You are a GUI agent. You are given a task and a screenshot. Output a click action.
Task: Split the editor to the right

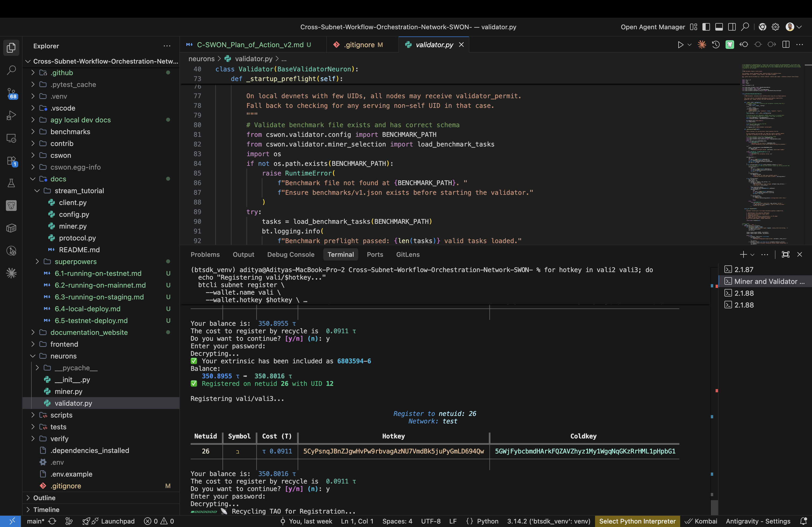tap(786, 45)
